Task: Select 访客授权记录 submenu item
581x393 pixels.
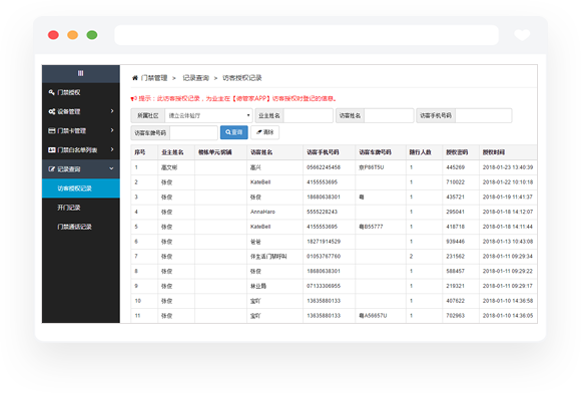Action: 81,189
